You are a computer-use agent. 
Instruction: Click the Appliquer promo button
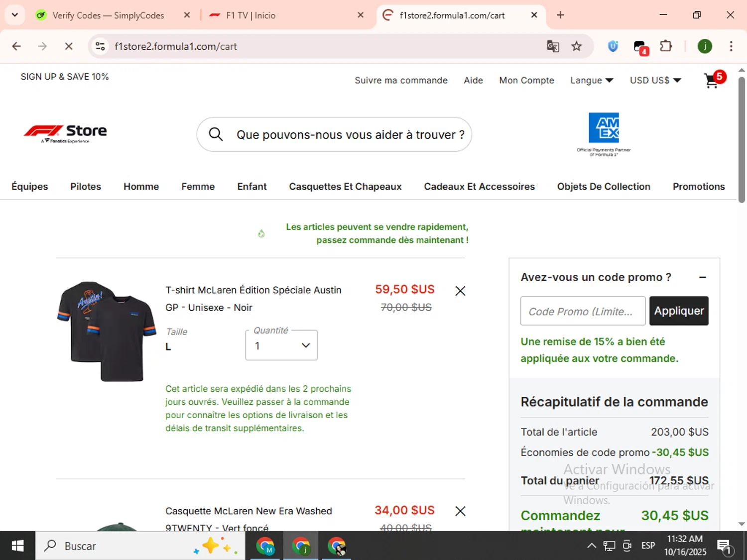(x=679, y=311)
